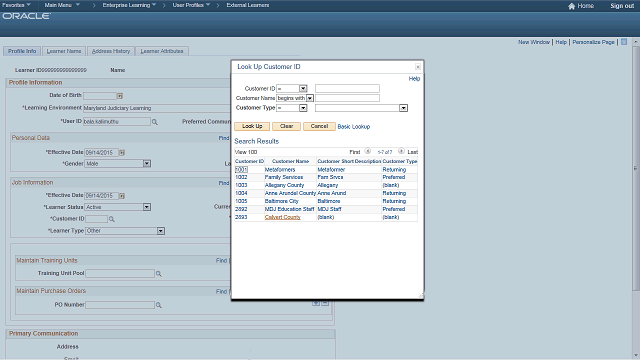Click Training Unit Pool input field
This screenshot has width=640, height=360.
120,273
